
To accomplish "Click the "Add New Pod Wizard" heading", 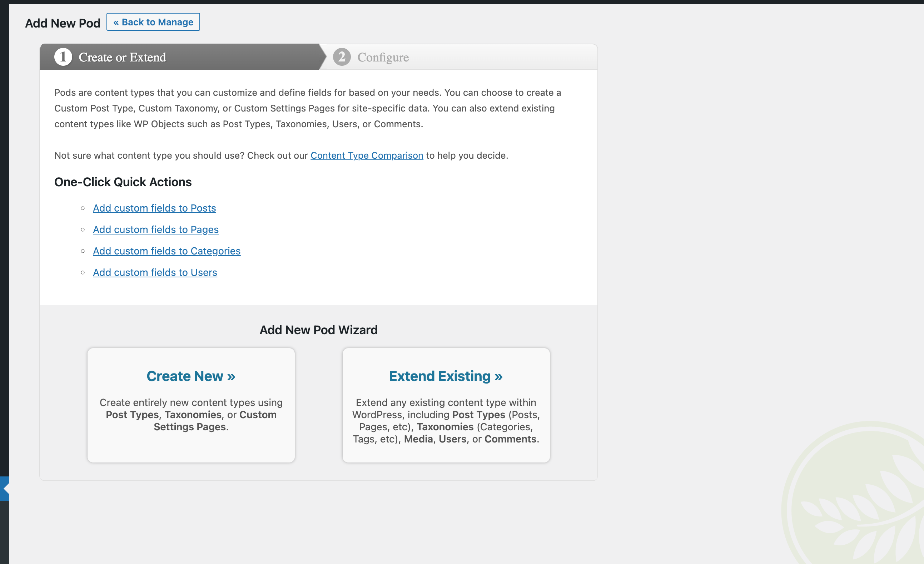I will [319, 330].
